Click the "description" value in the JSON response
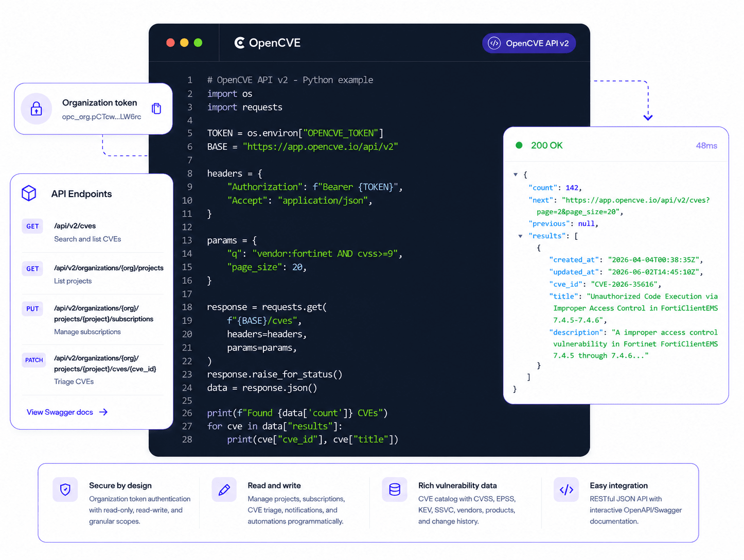The height and width of the screenshot is (560, 744). coord(635,344)
